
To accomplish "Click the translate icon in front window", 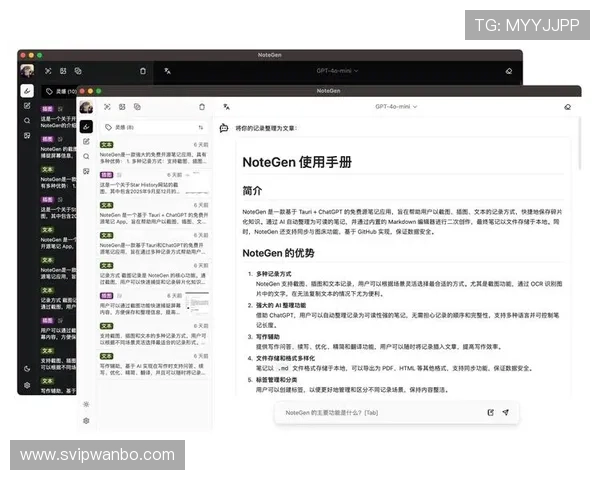I will (x=227, y=107).
